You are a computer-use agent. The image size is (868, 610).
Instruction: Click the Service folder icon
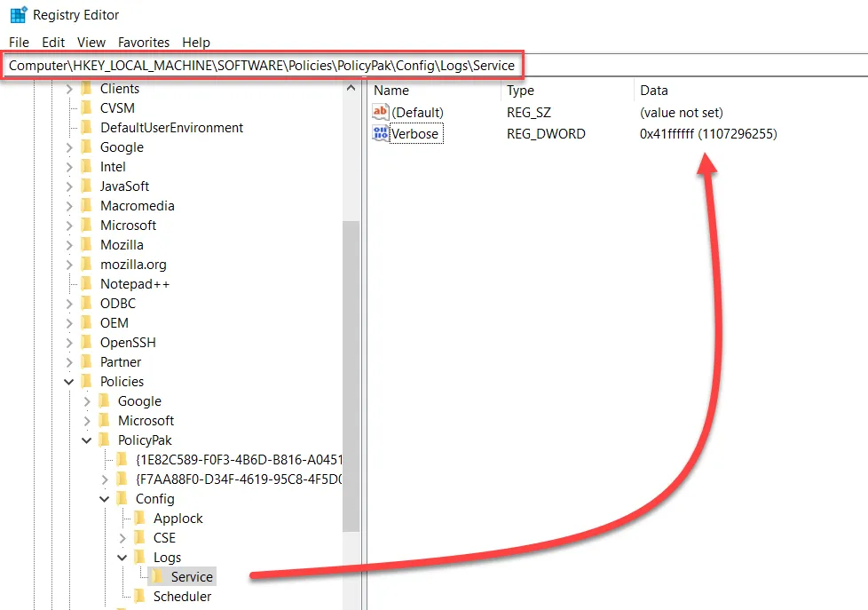(158, 576)
